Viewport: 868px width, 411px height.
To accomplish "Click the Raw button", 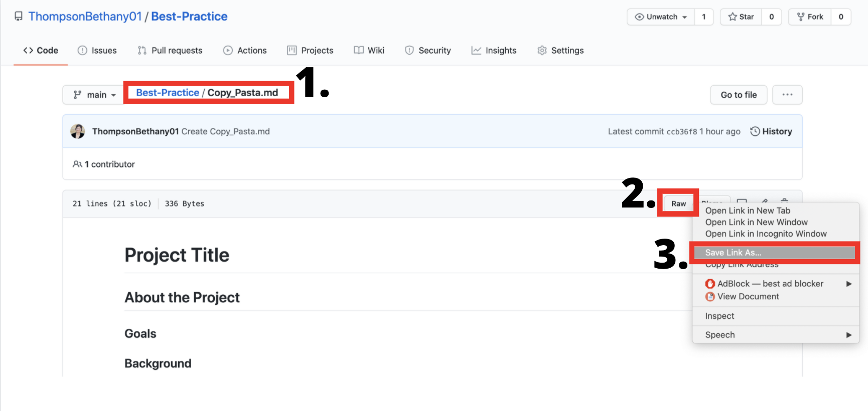I will click(x=678, y=203).
